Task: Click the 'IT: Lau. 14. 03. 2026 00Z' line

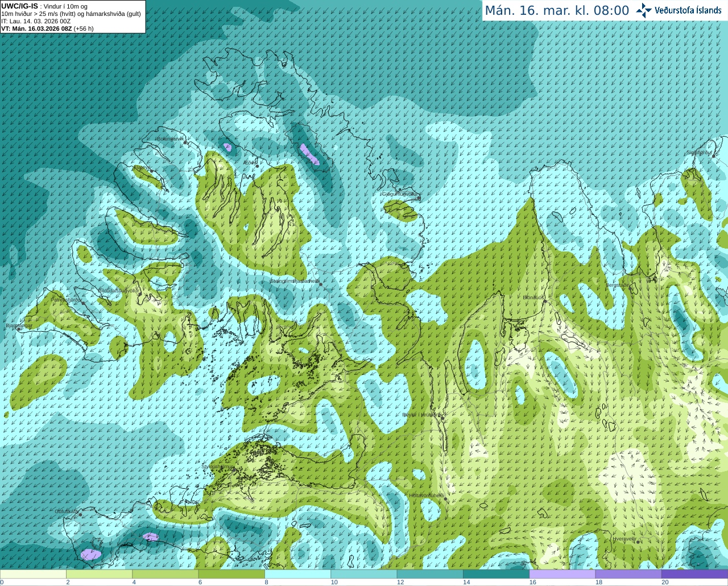Action: (x=36, y=21)
